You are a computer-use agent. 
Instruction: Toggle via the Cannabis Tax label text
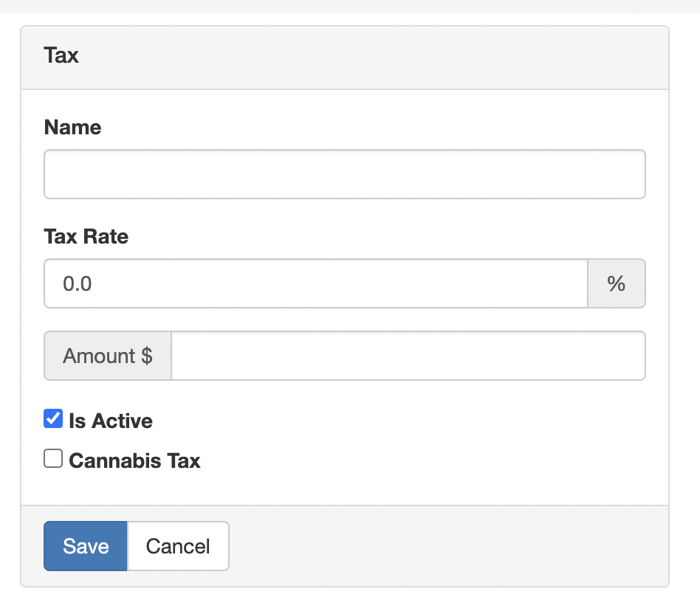point(135,460)
